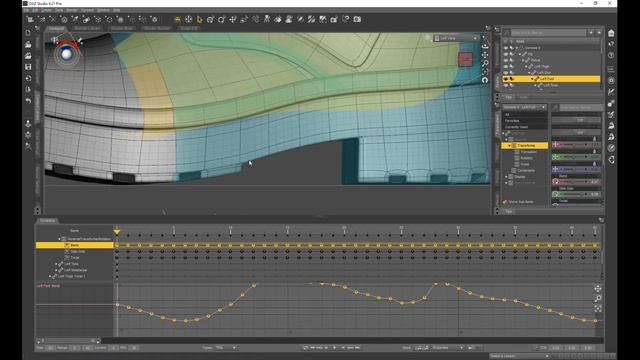Viewport: 640px width, 360px height.
Task: Select the Timeline pane tab
Action: pos(47,220)
